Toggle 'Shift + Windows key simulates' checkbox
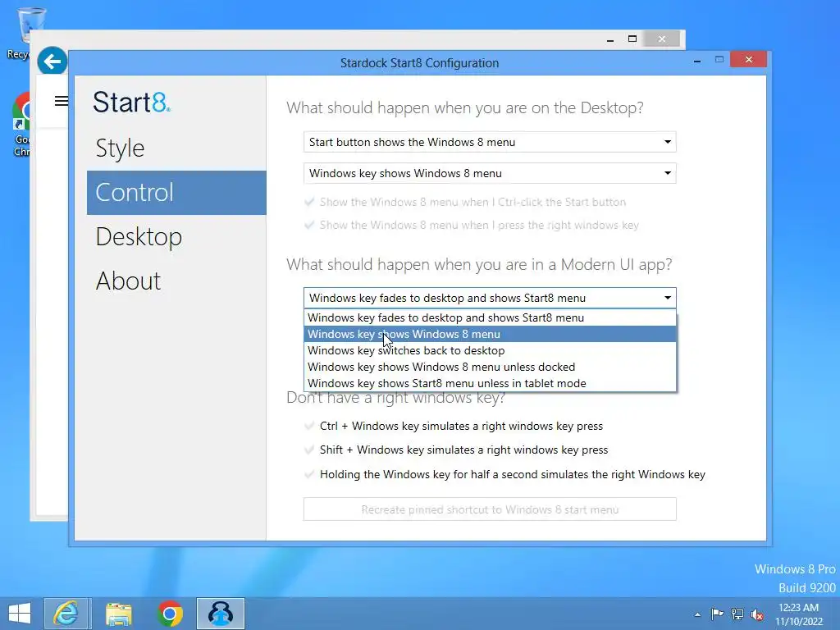 tap(309, 450)
